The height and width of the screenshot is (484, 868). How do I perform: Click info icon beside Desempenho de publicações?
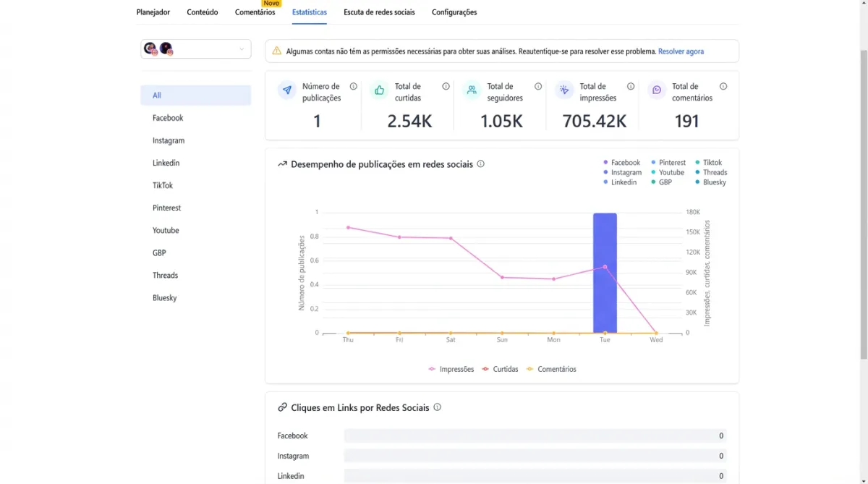pyautogui.click(x=481, y=164)
